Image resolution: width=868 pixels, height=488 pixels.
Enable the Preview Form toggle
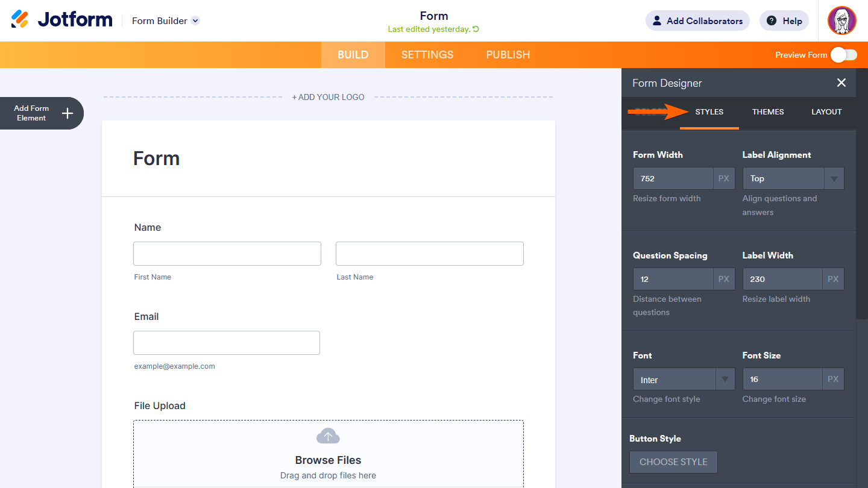point(843,54)
